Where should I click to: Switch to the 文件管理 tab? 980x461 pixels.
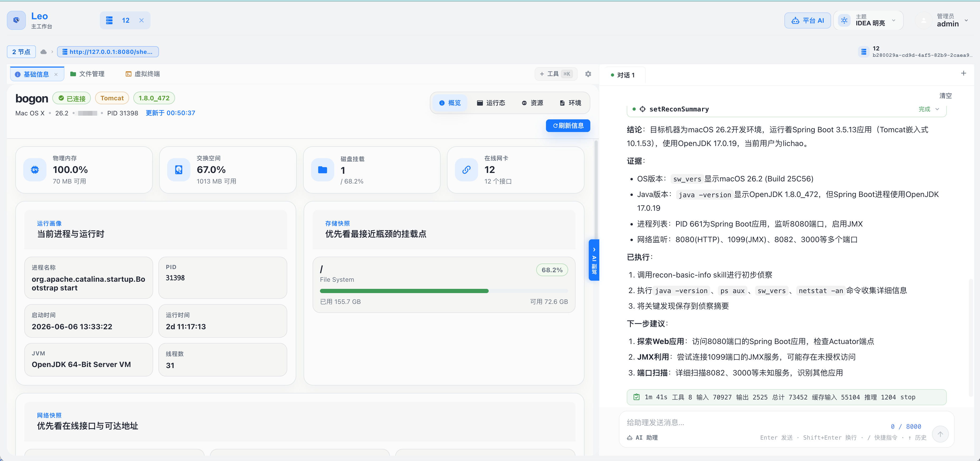87,74
